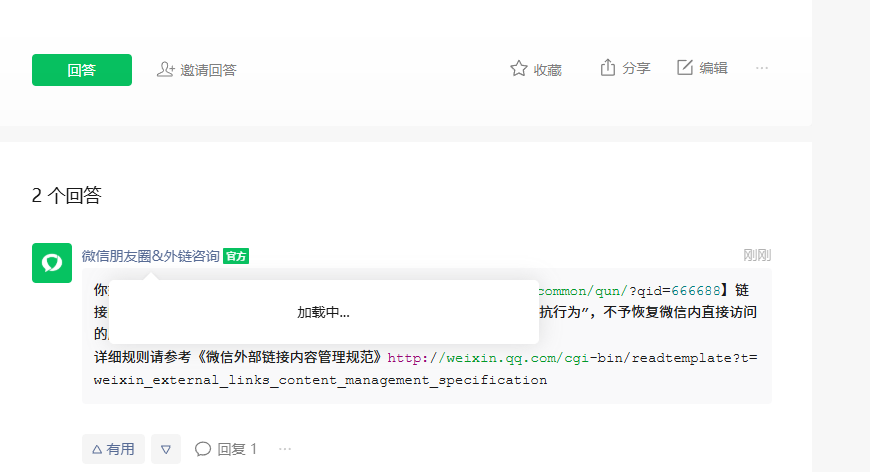
Task: Open 微信朋友圈&外链咨询 author profile
Action: (x=150, y=256)
